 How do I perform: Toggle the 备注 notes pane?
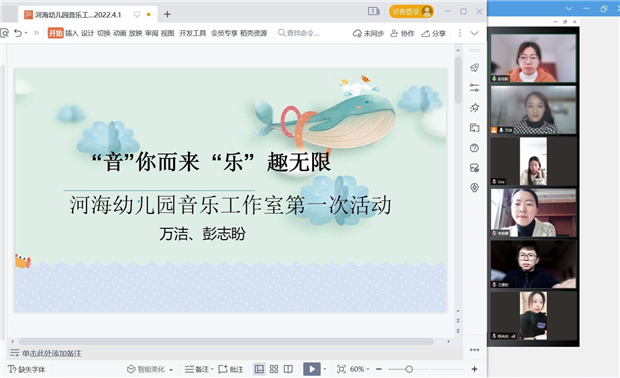tap(197, 369)
